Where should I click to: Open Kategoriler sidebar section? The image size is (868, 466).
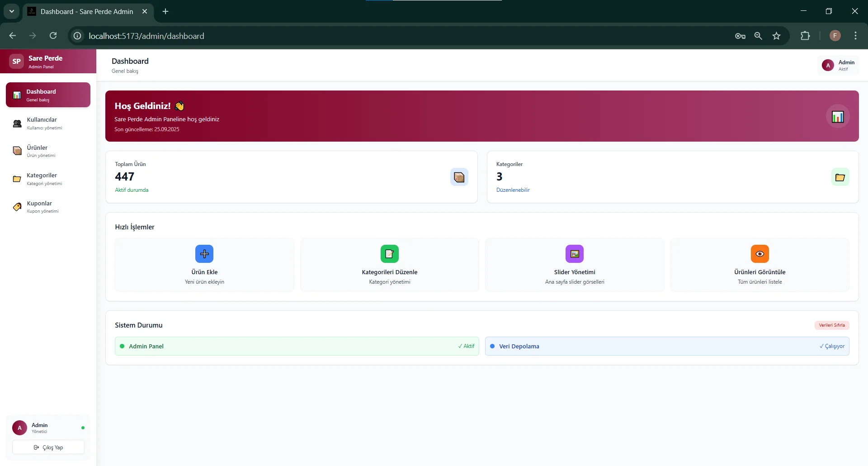(48, 179)
